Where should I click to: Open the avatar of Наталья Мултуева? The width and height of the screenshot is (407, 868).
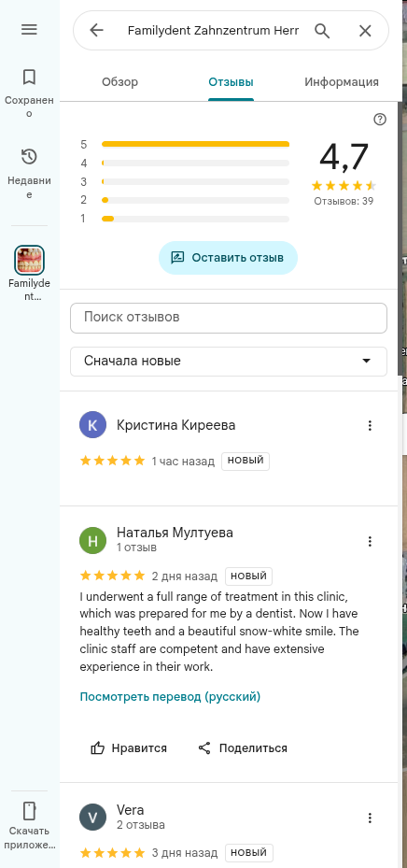pos(93,541)
